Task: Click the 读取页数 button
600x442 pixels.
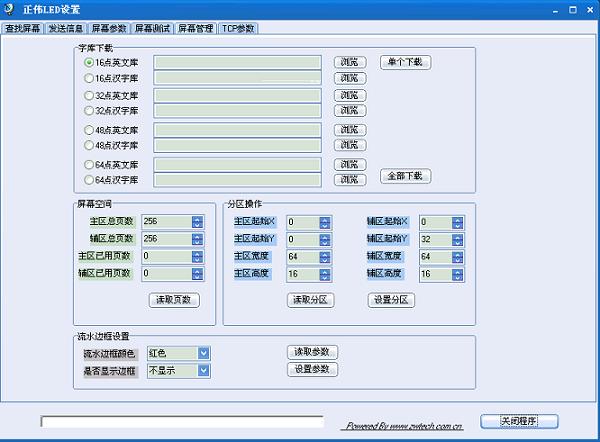Action: [174, 300]
